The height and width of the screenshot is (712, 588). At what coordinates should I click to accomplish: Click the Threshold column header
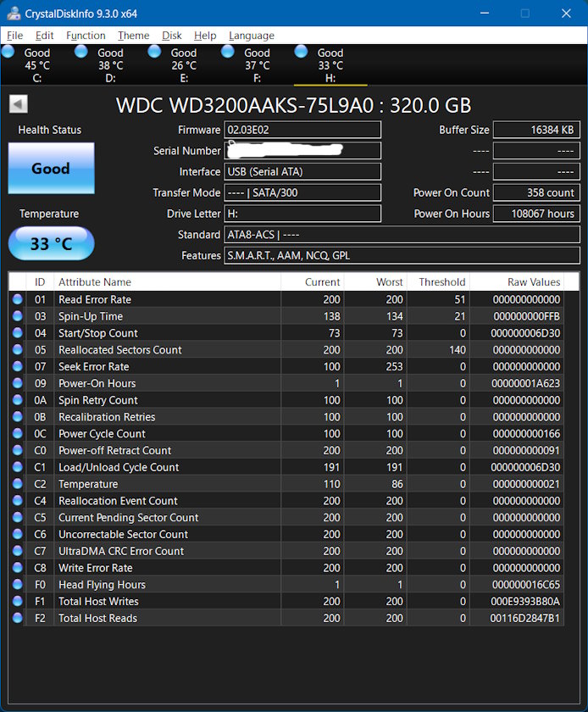(438, 282)
